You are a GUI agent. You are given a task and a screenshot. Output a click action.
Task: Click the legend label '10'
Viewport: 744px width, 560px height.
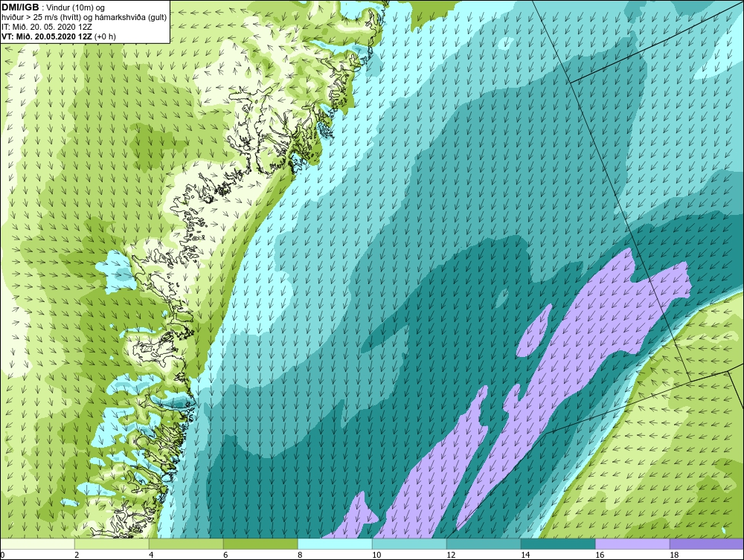376,555
